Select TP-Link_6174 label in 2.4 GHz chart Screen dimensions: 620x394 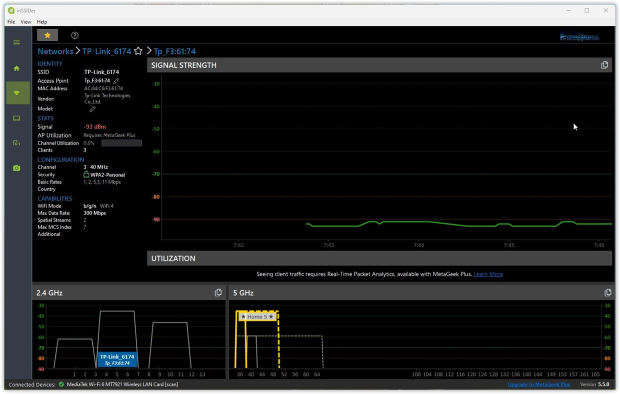117,360
